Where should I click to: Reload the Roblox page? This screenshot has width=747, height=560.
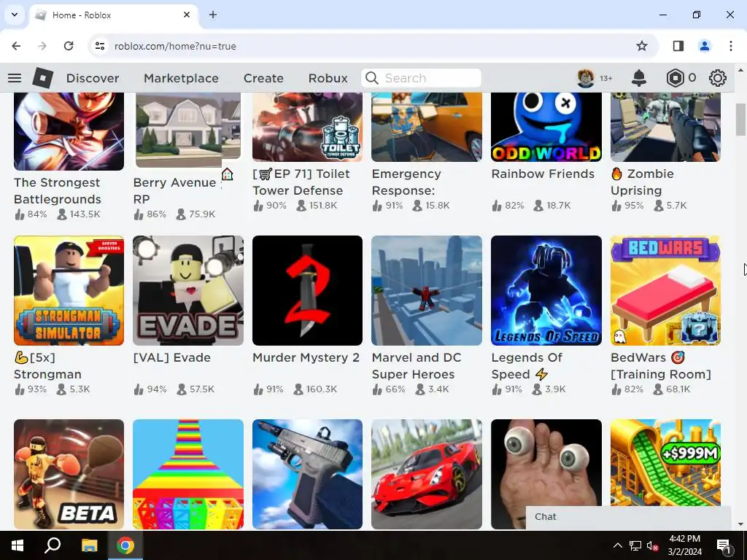pyautogui.click(x=69, y=46)
